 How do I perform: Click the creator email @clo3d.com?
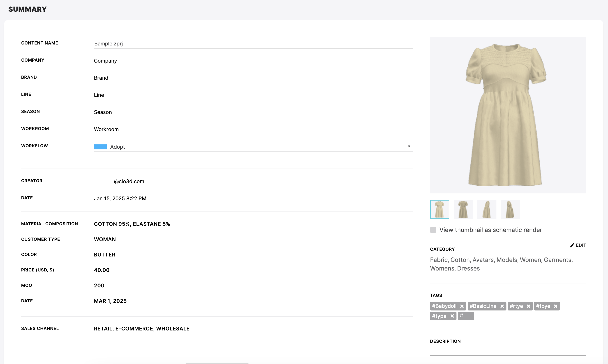(x=129, y=182)
